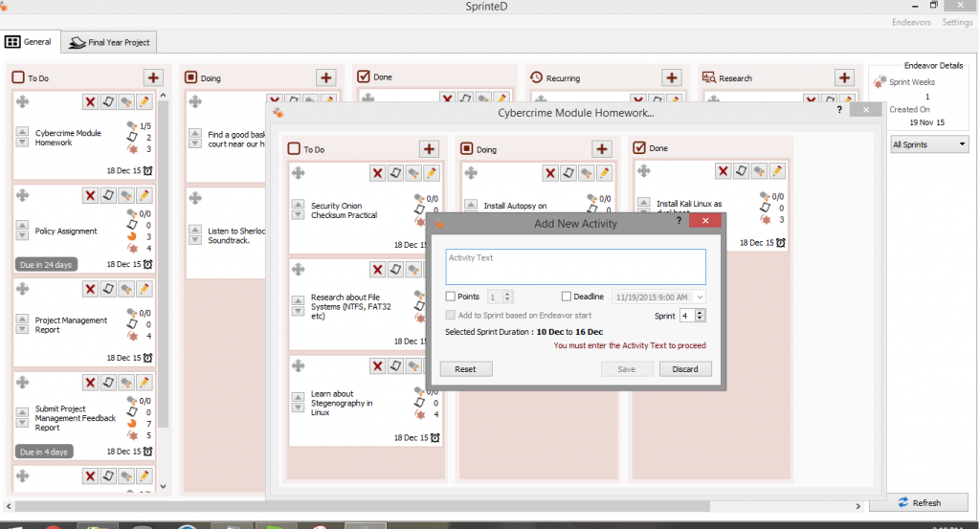Open the All Sprints dropdown
Viewport: 980px width, 529px height.
click(929, 144)
